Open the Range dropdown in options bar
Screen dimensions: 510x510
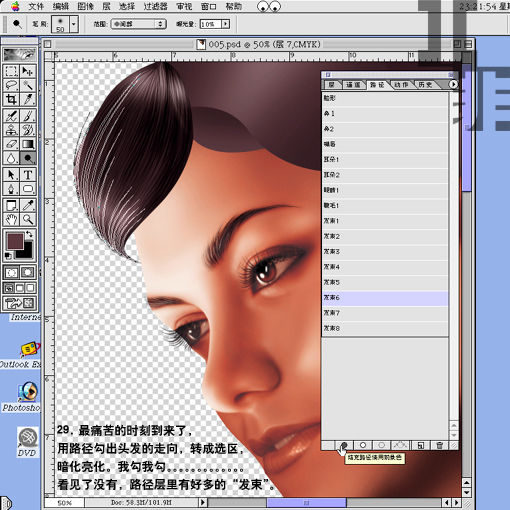point(138,24)
